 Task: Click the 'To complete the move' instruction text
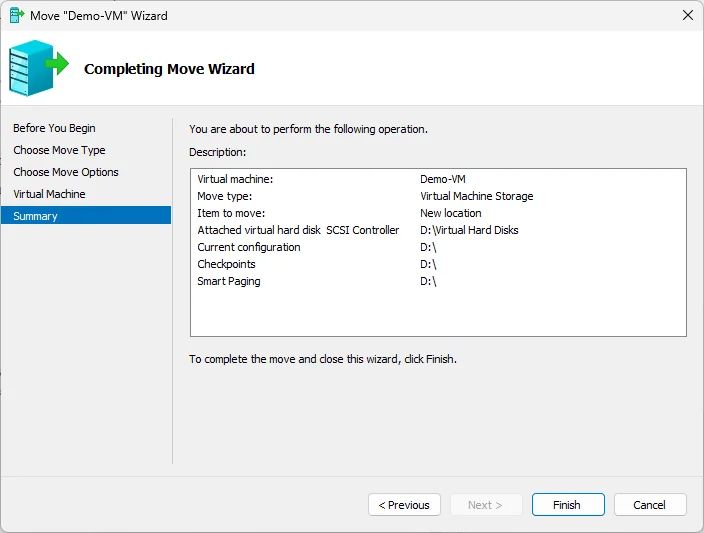point(323,359)
